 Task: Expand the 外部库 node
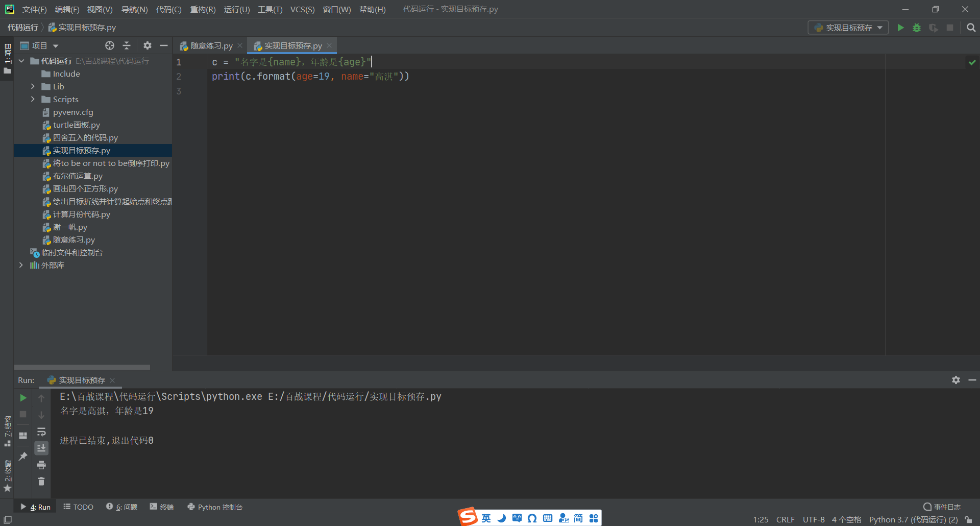pyautogui.click(x=21, y=265)
